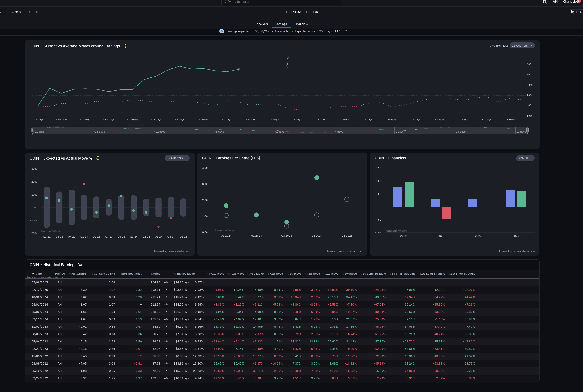Click the after-hours moon icon next to price
Viewport: 583px width, 392px height.
12,12
